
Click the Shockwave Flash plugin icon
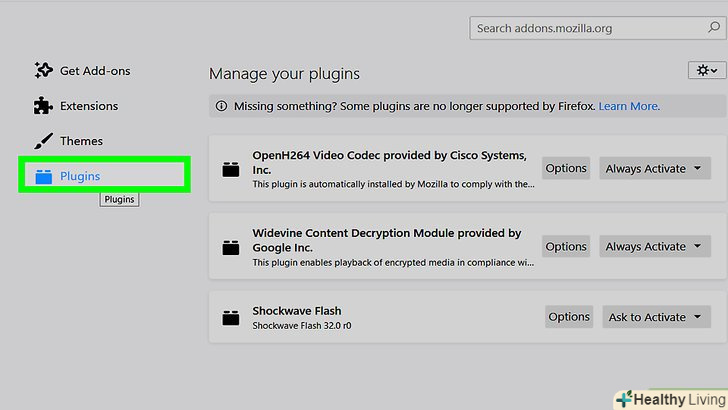coord(232,318)
